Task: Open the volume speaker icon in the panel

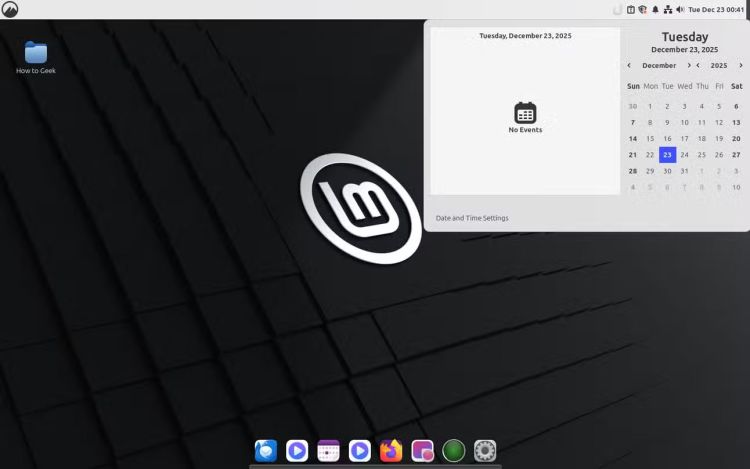Action: click(x=680, y=9)
